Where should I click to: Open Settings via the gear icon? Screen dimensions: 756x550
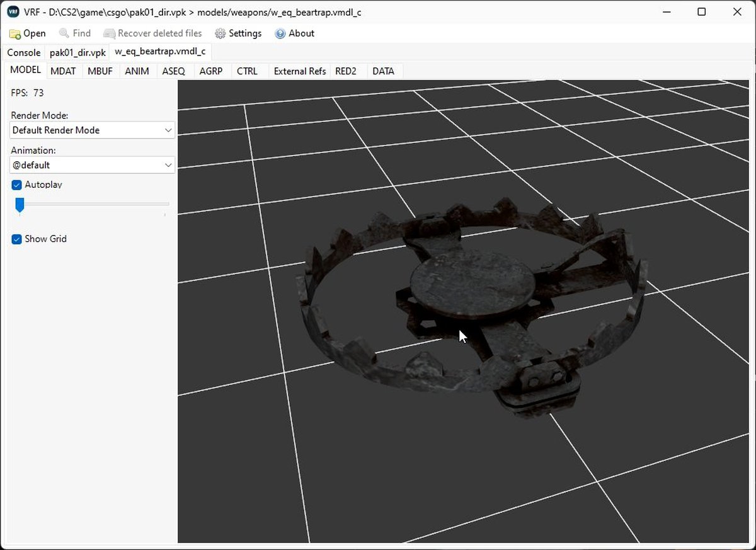[220, 33]
